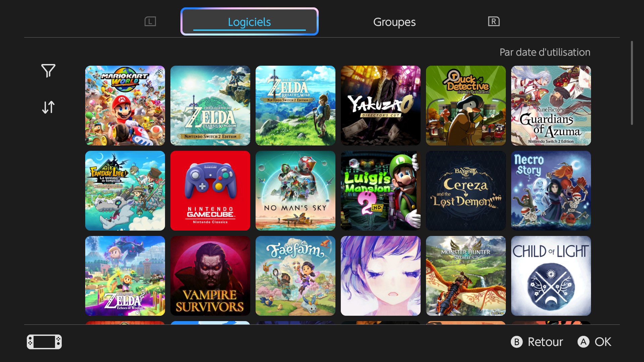Click the sort order arrows icon

pos(48,107)
